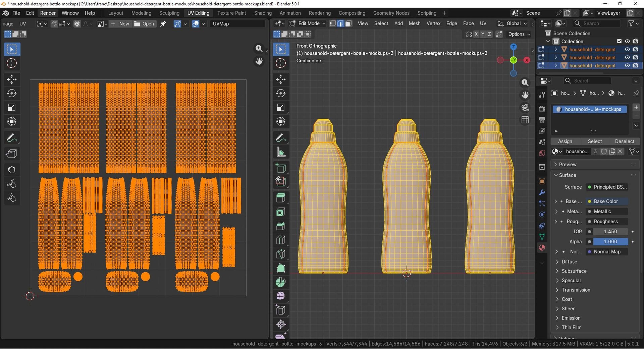The width and height of the screenshot is (644, 349).
Task: Click the Assign material button
Action: [x=565, y=141]
